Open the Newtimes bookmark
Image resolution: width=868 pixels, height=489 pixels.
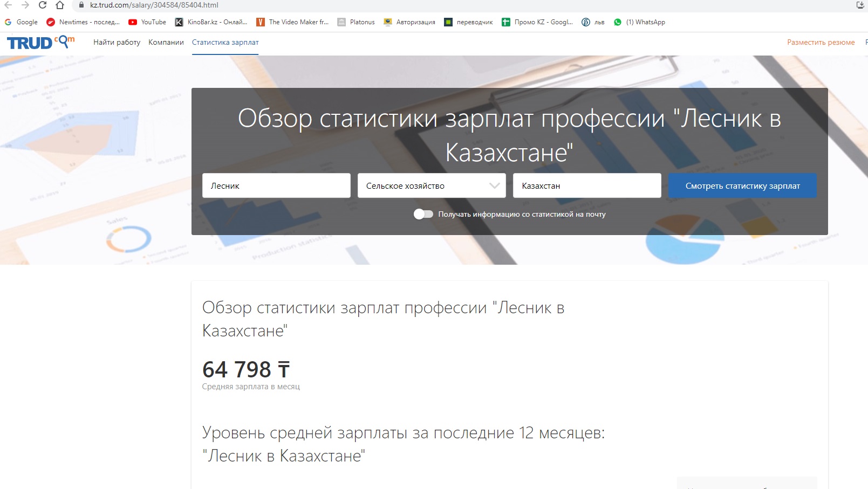coord(83,22)
